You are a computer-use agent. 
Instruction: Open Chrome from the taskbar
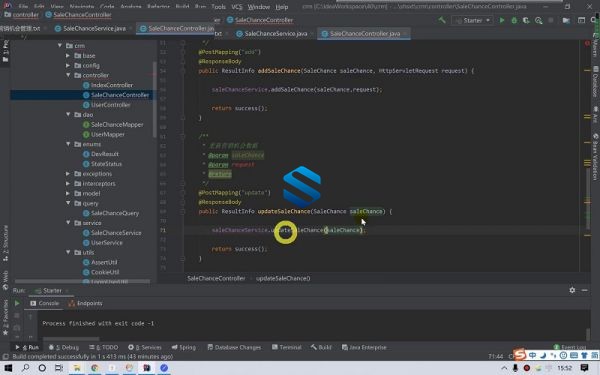95,368
